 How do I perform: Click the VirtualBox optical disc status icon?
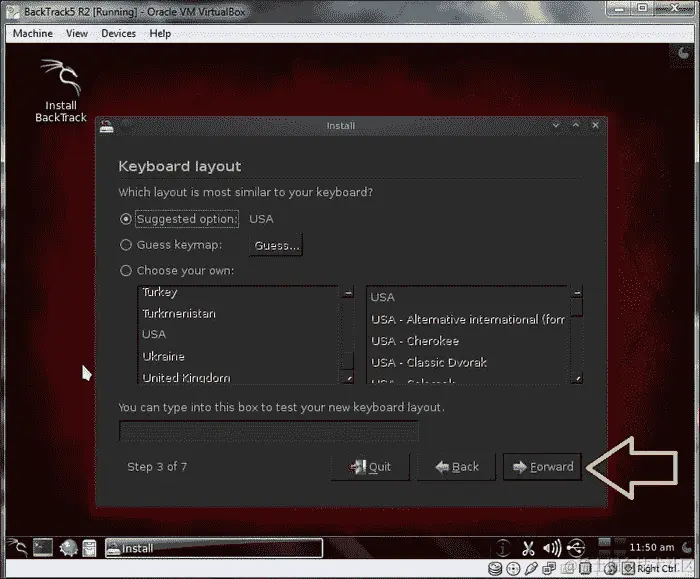tap(513, 569)
